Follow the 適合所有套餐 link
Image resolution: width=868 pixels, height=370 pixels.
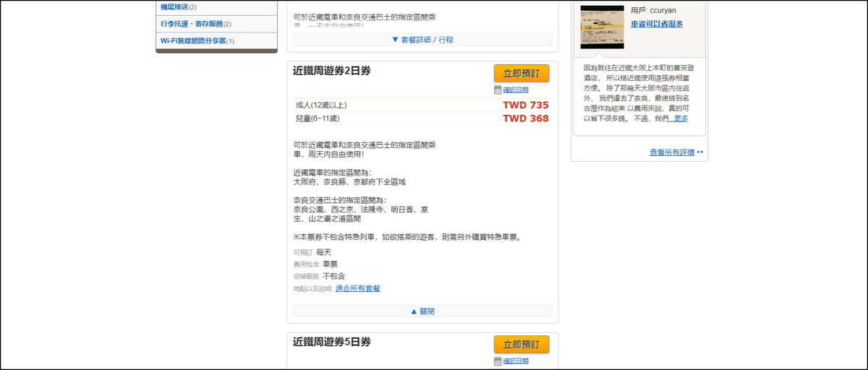coord(357,288)
